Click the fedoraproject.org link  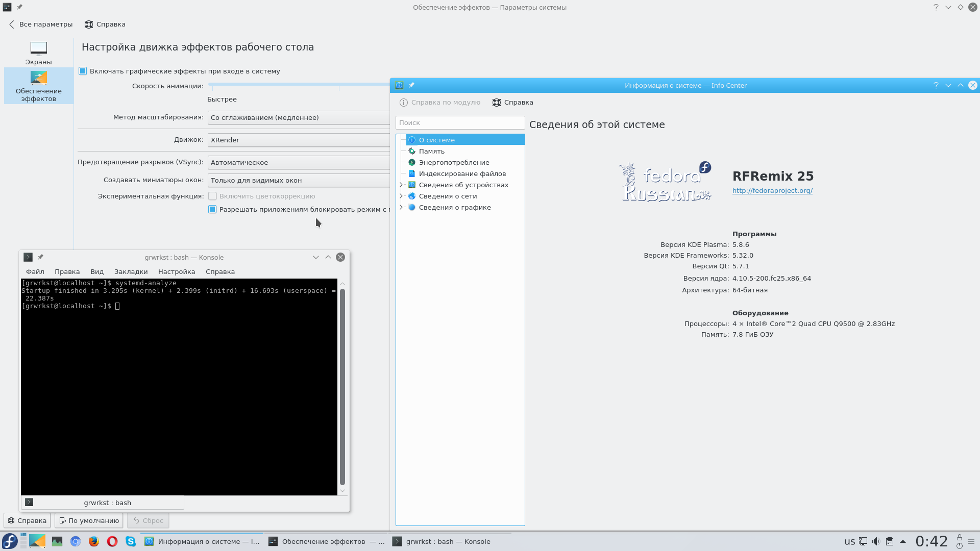click(772, 190)
